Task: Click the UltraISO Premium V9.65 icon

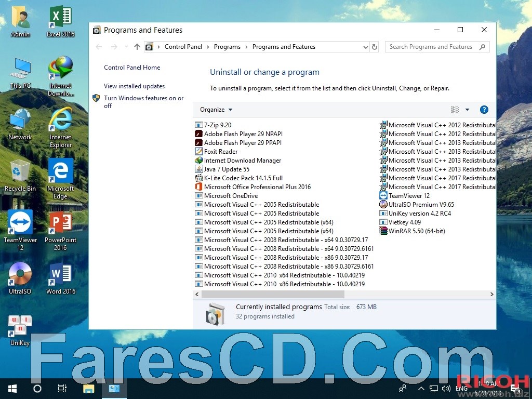Action: point(383,205)
